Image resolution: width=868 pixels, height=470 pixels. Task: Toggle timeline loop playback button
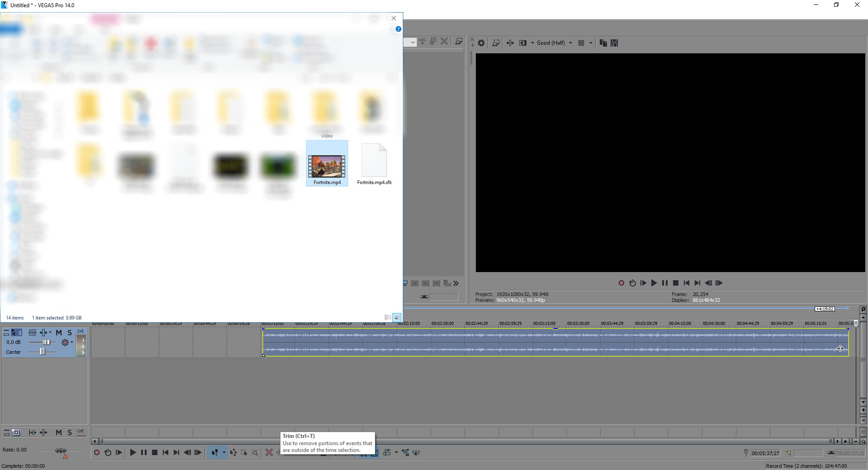click(108, 452)
